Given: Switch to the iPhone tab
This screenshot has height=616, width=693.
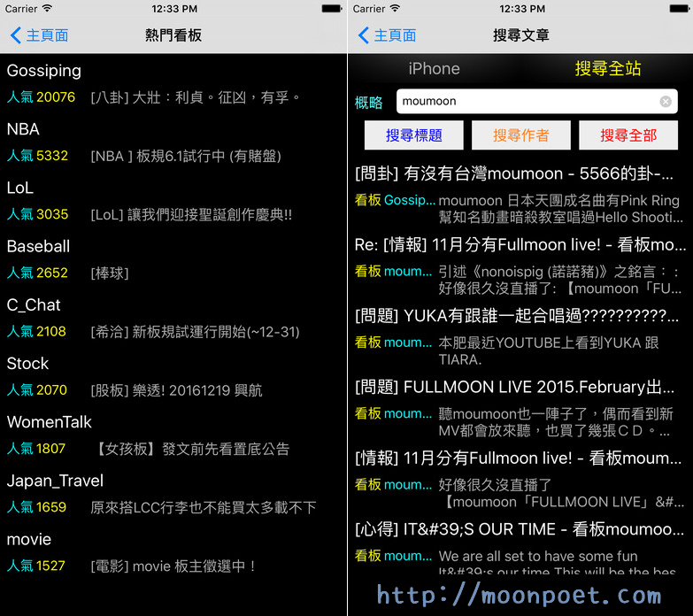Looking at the screenshot, I should coord(434,69).
